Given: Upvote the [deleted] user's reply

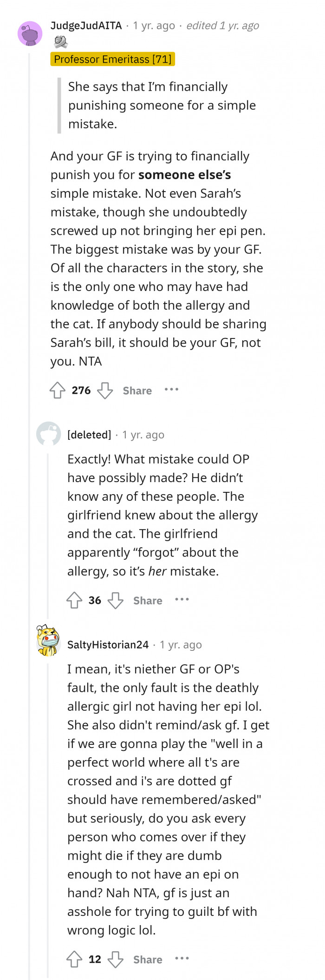Looking at the screenshot, I should (74, 600).
